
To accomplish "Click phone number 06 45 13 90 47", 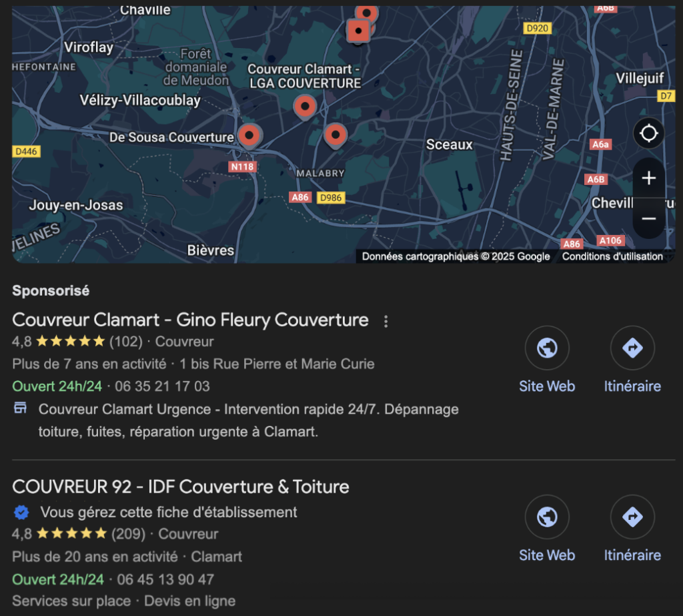I will click(x=165, y=579).
